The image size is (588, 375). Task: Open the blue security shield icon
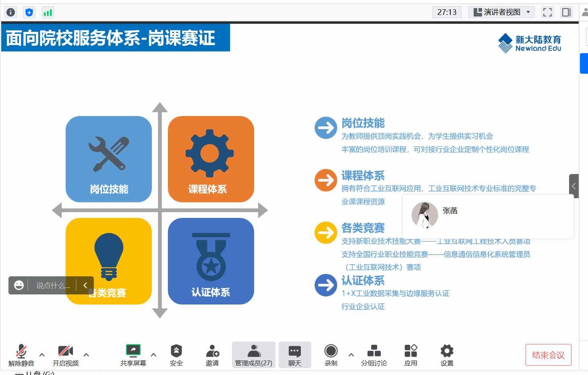click(29, 12)
